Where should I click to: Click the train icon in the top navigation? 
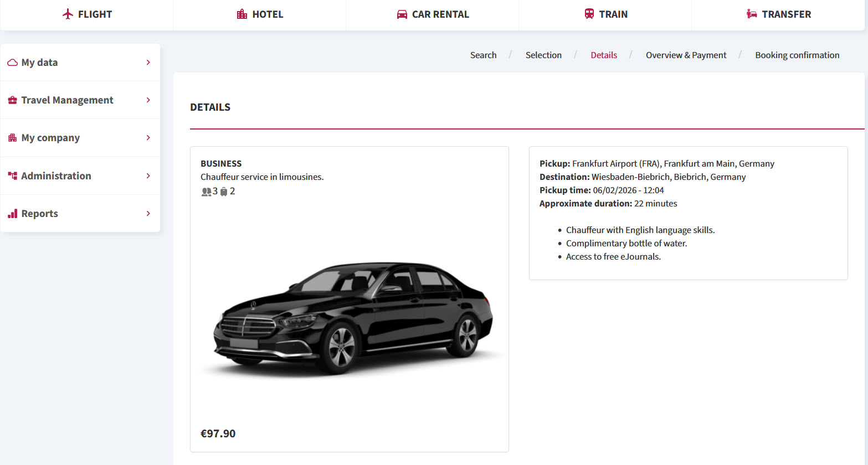589,14
